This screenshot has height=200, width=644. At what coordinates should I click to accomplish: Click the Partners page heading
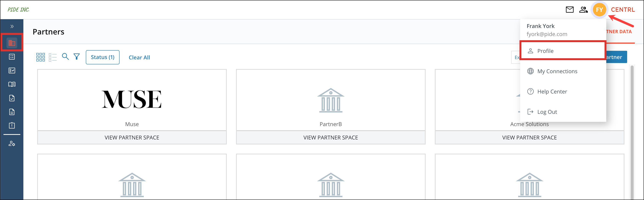coord(48,32)
